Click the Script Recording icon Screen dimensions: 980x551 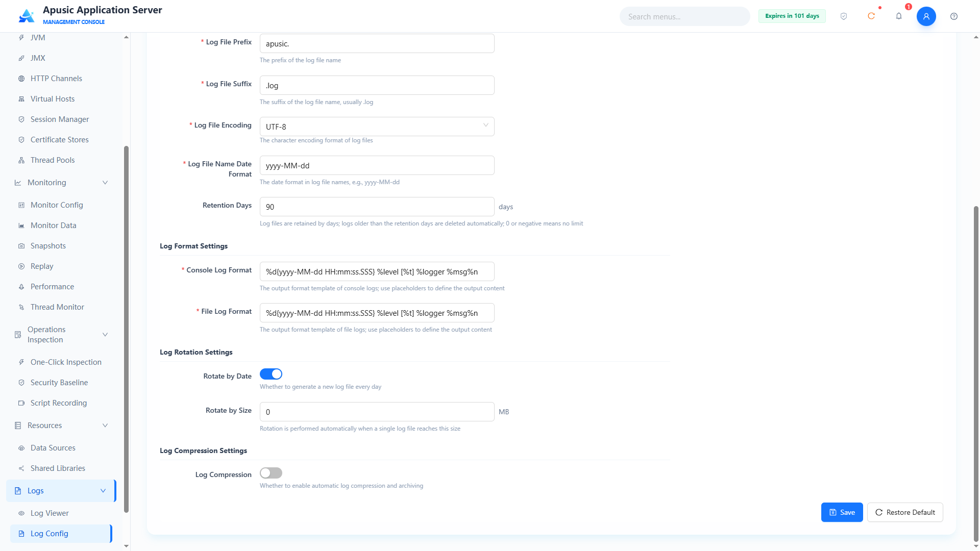(21, 403)
